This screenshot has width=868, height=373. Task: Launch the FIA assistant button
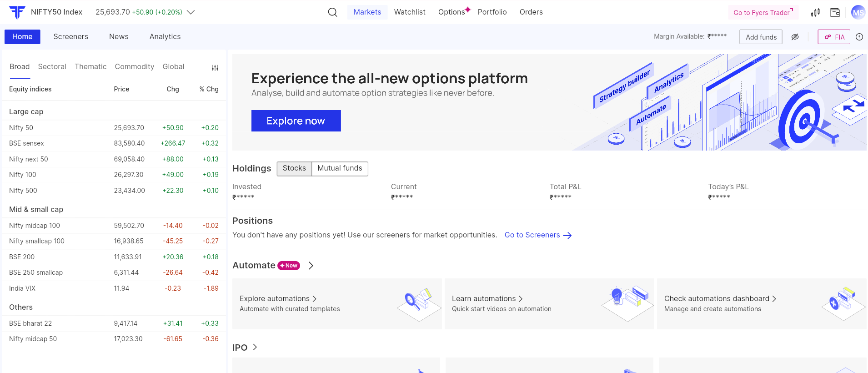[x=833, y=37]
